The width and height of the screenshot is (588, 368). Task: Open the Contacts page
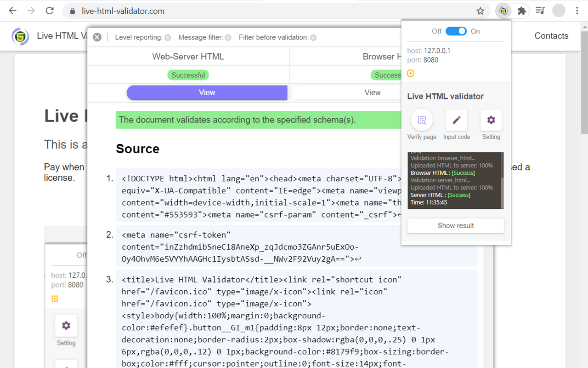point(551,35)
